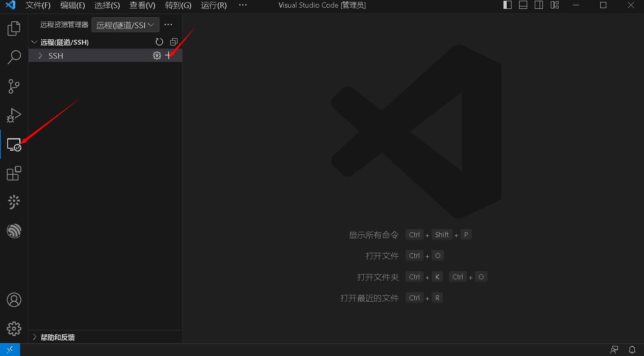Open the 编辑(E) menu

point(73,5)
